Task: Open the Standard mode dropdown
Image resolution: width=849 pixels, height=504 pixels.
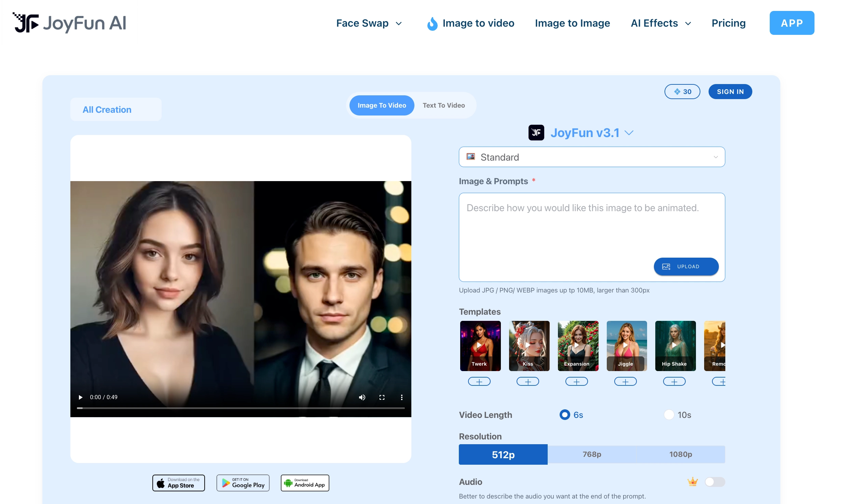Action: tap(592, 157)
